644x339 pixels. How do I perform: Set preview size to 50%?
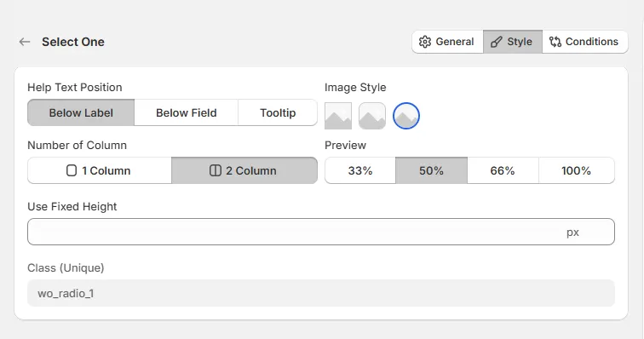click(x=431, y=170)
